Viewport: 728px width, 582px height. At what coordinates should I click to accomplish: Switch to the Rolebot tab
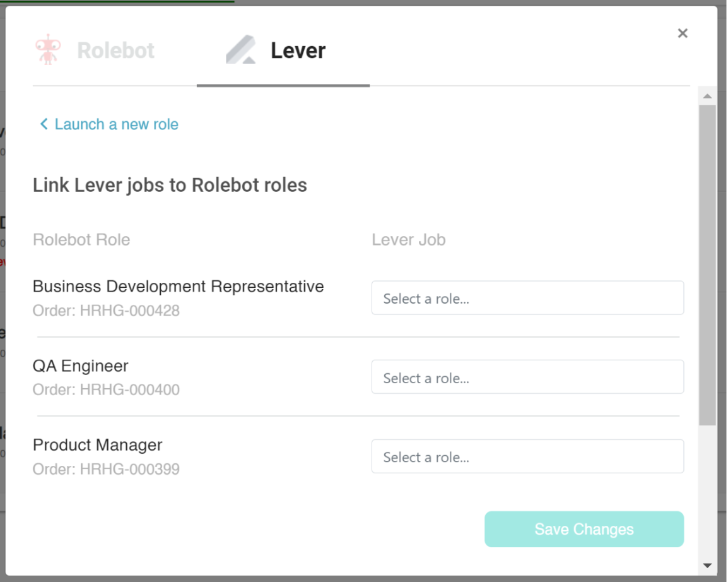[95, 50]
